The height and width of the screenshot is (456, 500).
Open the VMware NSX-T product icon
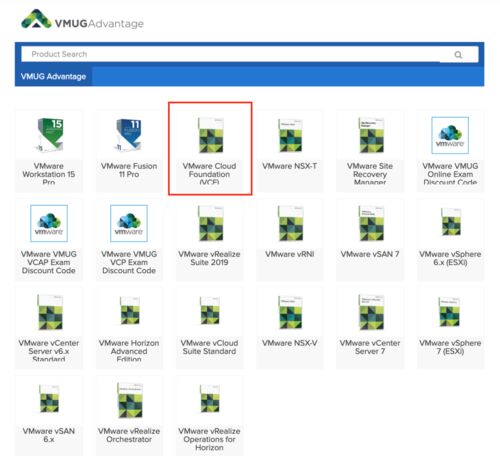click(290, 135)
